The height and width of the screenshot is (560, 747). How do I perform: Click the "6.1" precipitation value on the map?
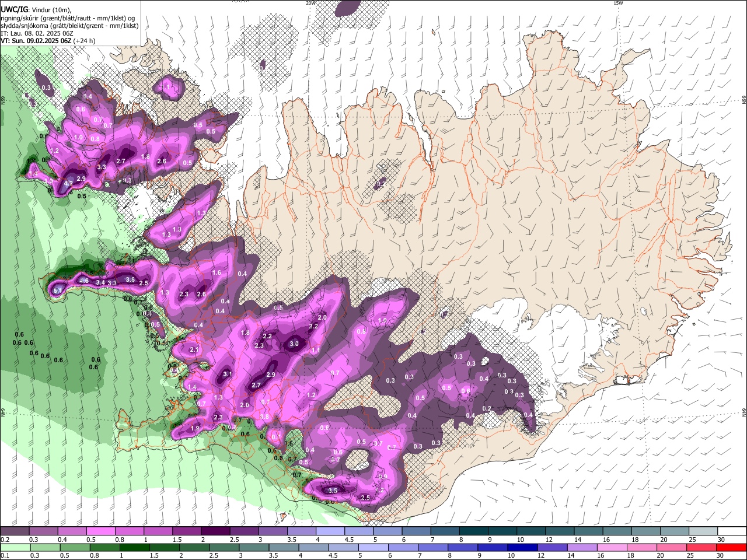(x=58, y=290)
